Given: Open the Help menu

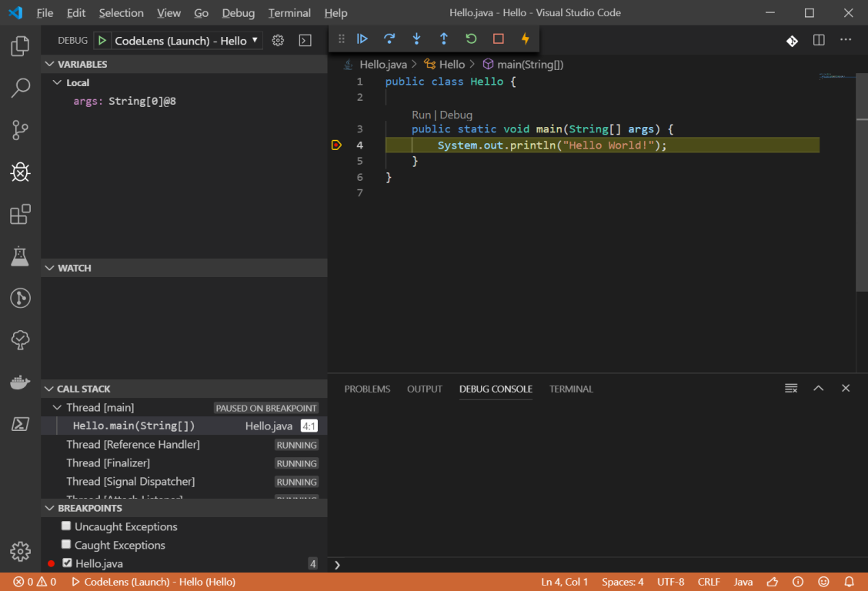Looking at the screenshot, I should click(336, 13).
